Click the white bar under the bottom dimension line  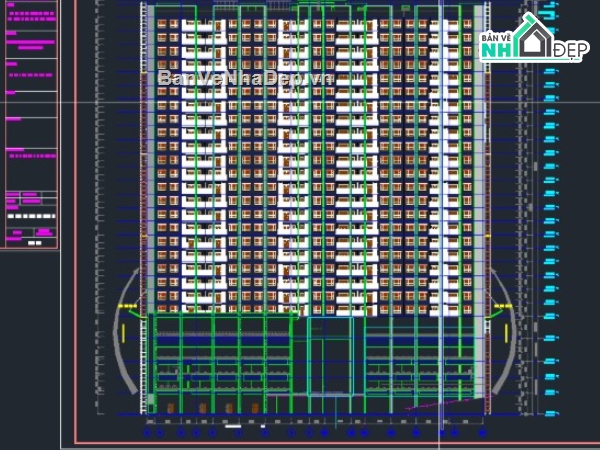pos(233,426)
